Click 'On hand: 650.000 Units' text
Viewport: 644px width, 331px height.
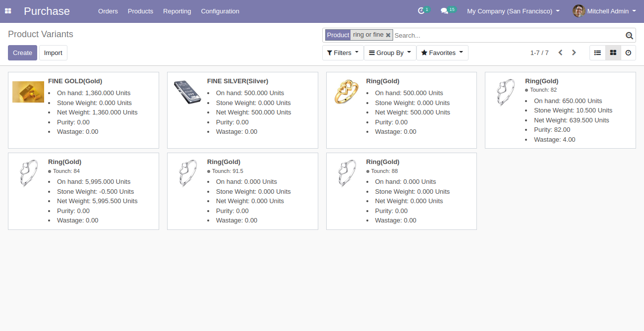568,101
